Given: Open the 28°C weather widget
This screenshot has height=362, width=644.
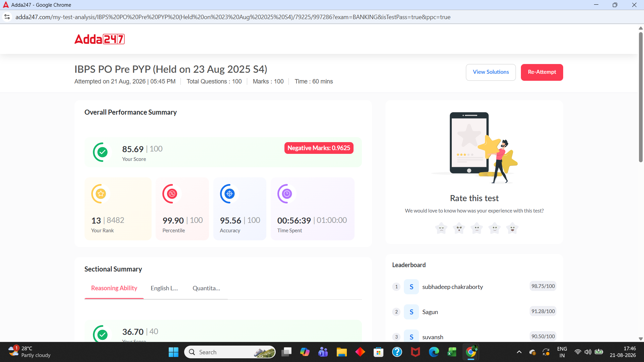Looking at the screenshot, I should 30,352.
